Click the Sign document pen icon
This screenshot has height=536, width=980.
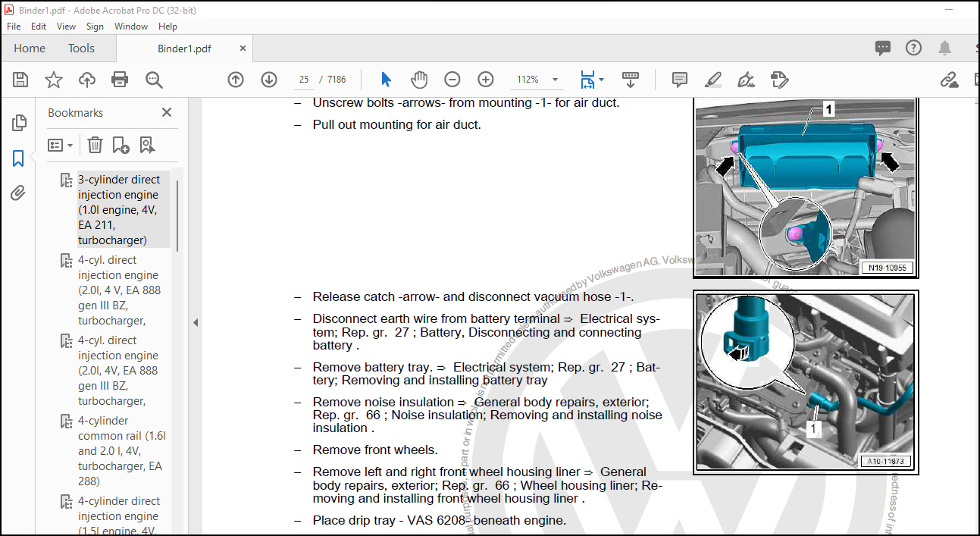point(746,80)
